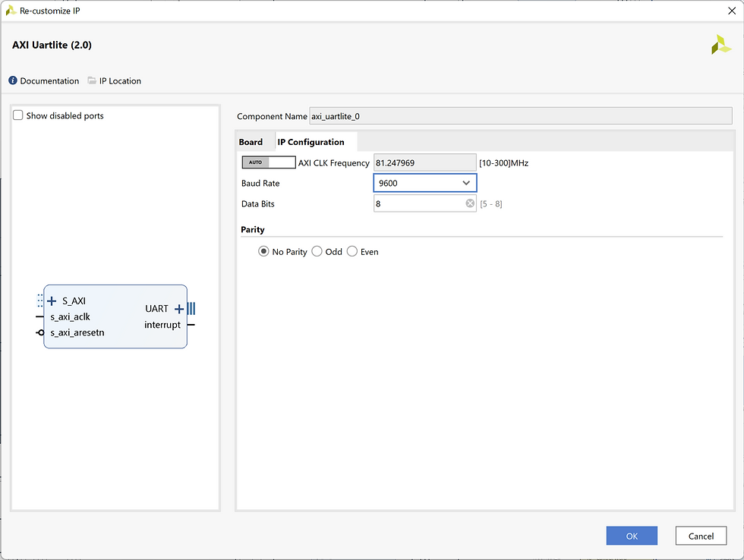Click into the Data Bits input field
This screenshot has width=744, height=560.
[424, 203]
